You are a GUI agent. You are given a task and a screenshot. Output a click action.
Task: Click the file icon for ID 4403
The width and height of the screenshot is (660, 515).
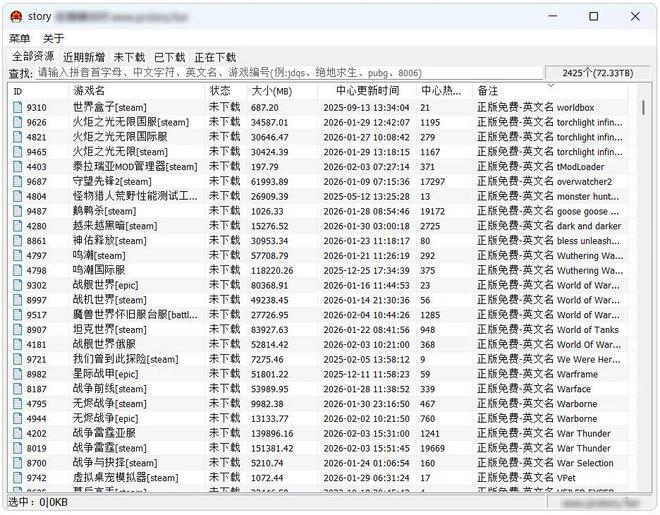(x=17, y=166)
